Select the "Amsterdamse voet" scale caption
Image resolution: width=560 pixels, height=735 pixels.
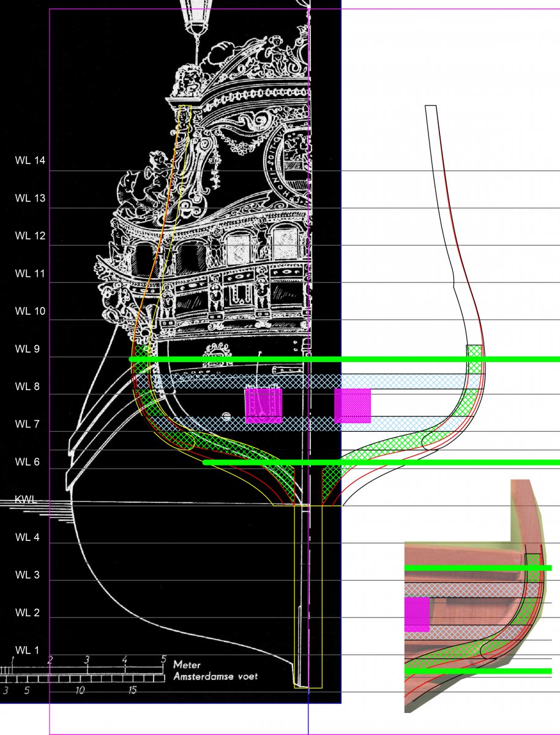click(215, 677)
